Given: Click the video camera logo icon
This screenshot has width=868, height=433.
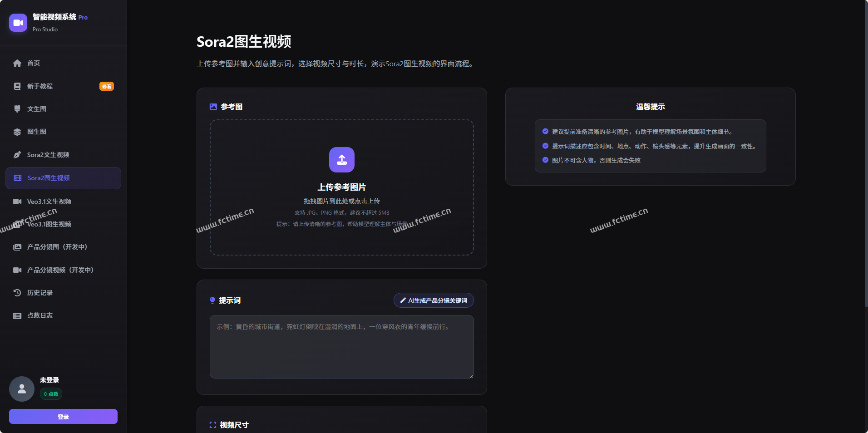Looking at the screenshot, I should click(18, 23).
